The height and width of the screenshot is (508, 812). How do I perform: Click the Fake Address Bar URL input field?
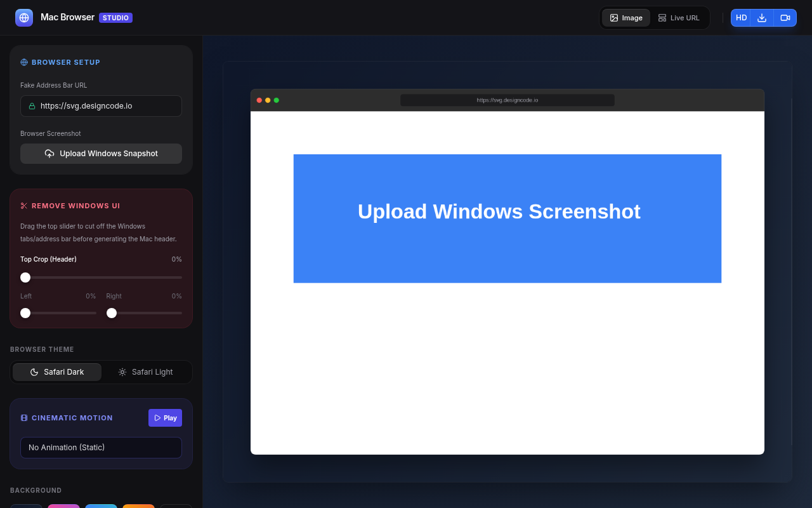click(x=101, y=106)
